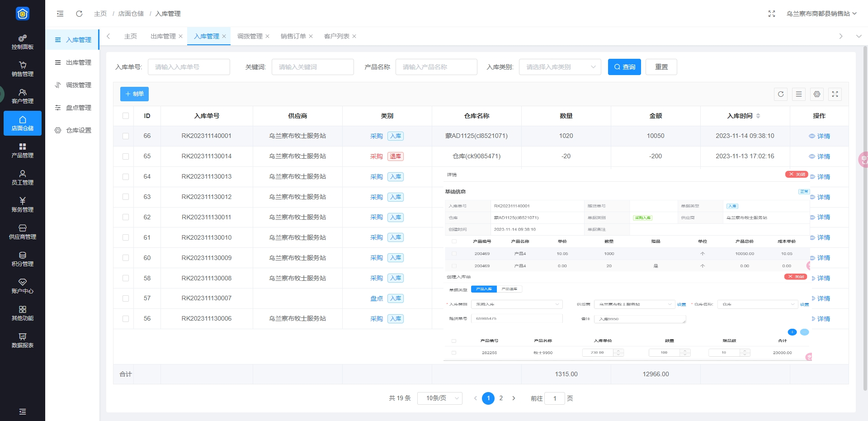Open 销售管理 cart icon in sidebar
This screenshot has height=421, width=868.
pyautogui.click(x=23, y=69)
